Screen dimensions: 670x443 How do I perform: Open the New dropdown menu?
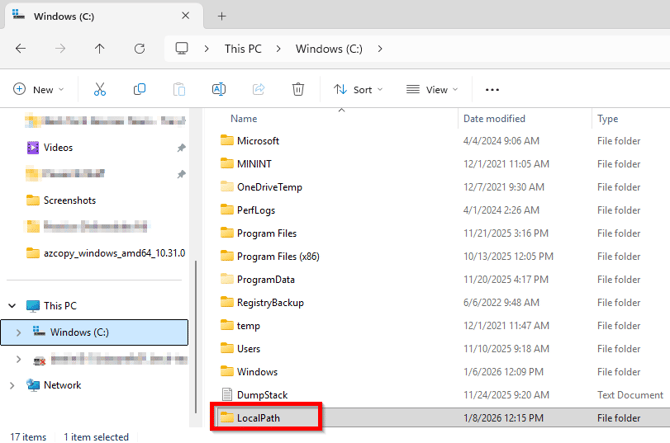[x=38, y=89]
